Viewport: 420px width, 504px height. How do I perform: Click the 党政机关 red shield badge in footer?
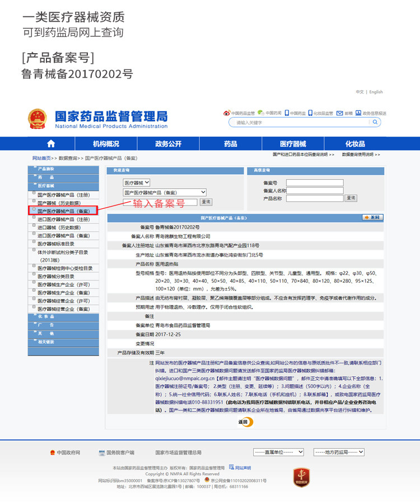tap(301, 477)
